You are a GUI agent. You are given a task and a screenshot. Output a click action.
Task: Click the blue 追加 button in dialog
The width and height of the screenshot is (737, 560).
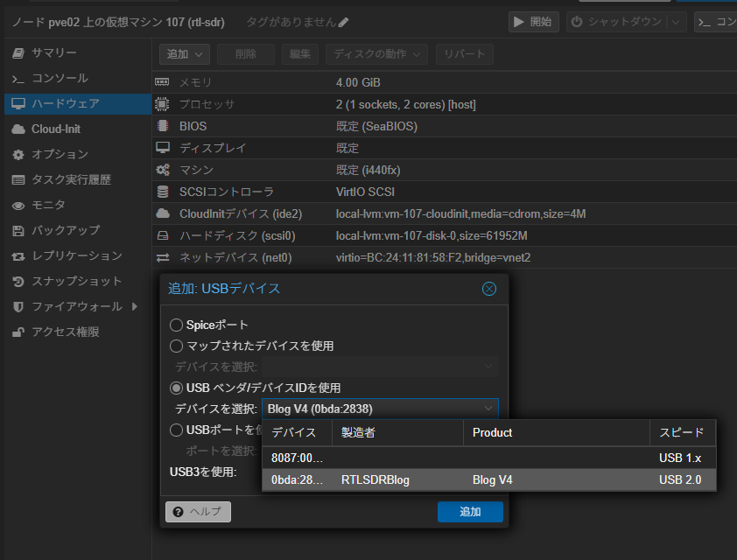pyautogui.click(x=470, y=512)
